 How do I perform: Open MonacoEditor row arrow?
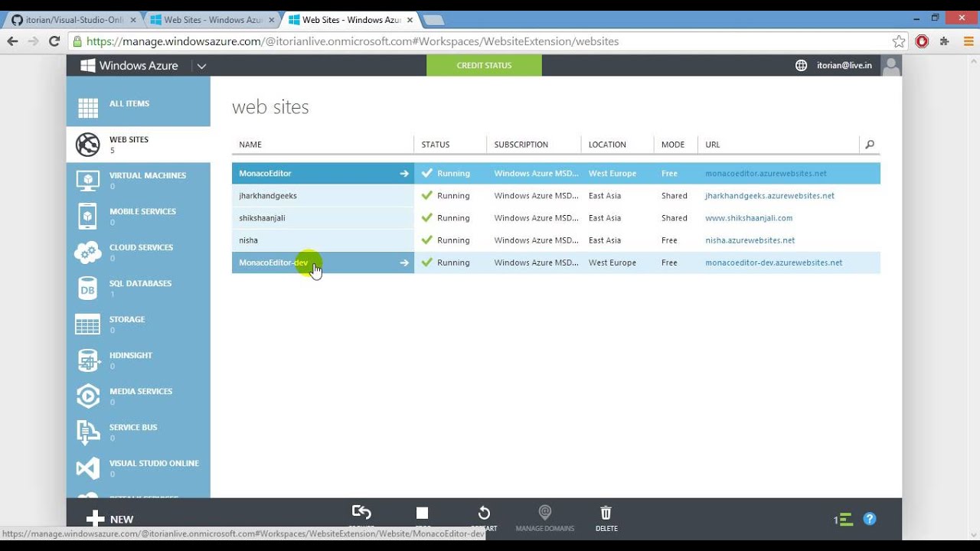[404, 174]
